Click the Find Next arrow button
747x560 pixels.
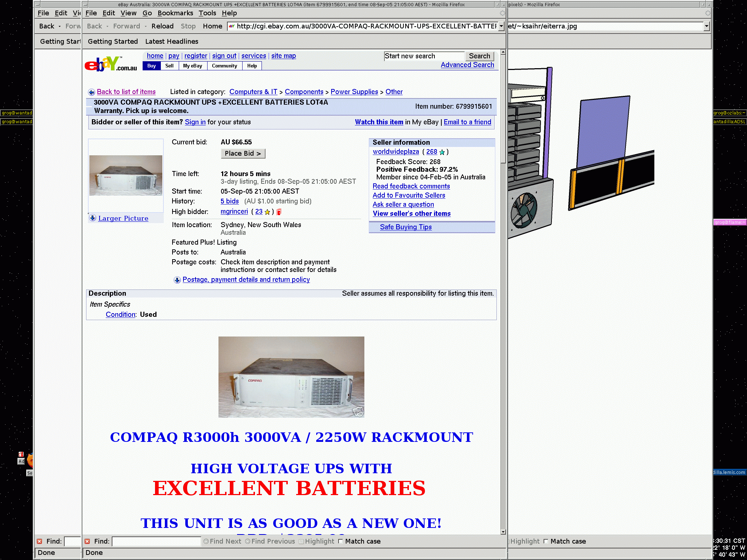point(222,541)
